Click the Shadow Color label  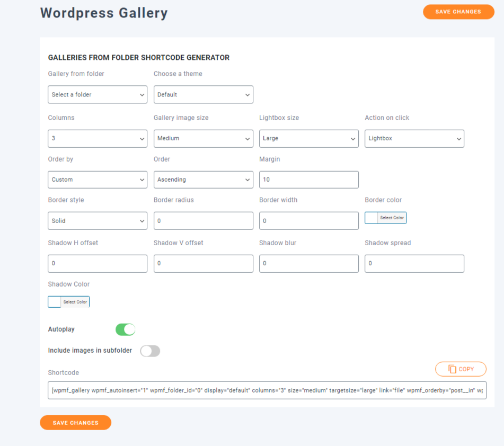pyautogui.click(x=69, y=284)
